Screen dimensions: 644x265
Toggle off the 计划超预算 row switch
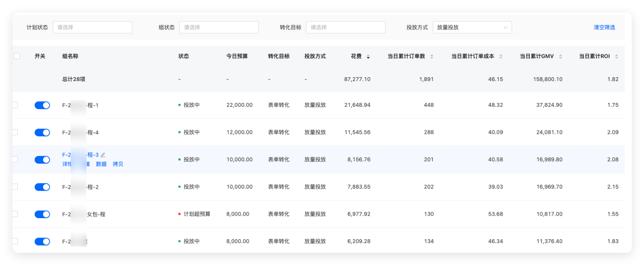(x=42, y=214)
